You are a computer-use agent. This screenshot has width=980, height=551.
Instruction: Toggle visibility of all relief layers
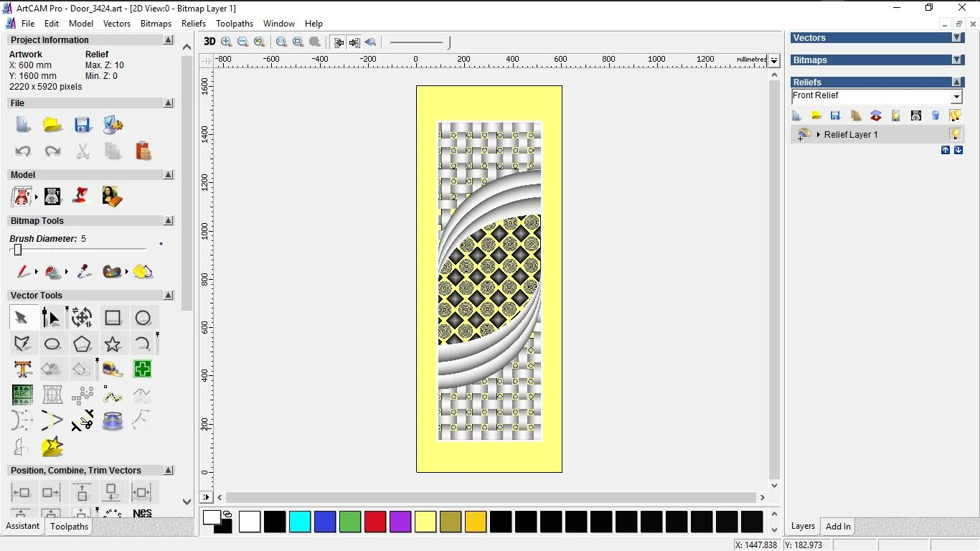(x=955, y=116)
